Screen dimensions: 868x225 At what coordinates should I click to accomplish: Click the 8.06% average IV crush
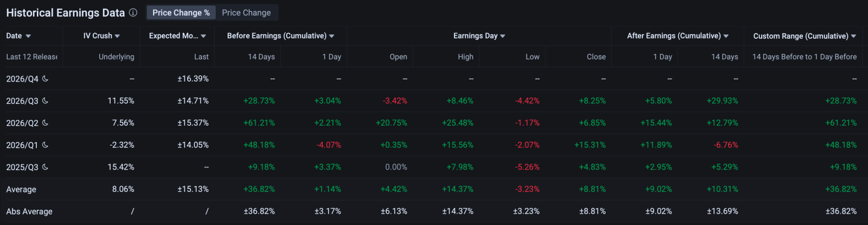click(x=123, y=189)
